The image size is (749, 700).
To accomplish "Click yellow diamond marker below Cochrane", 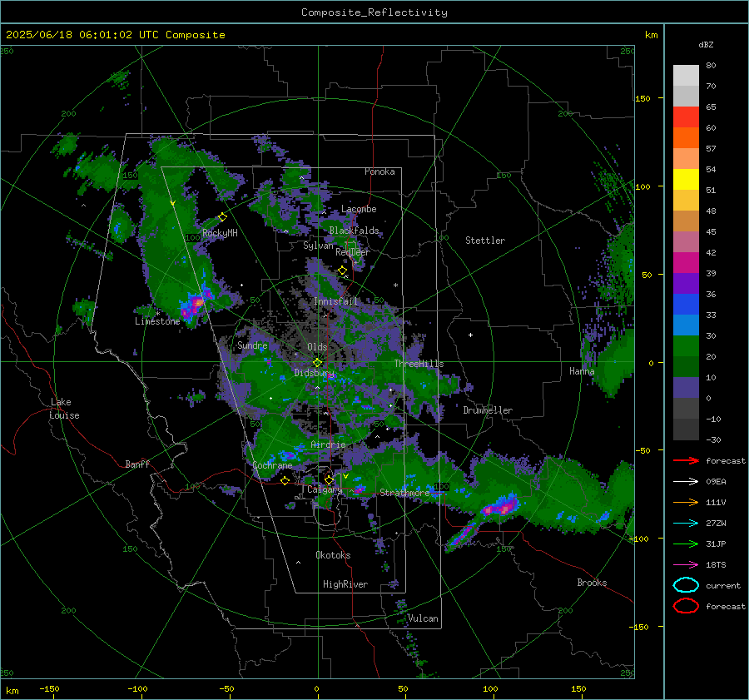I will (x=285, y=480).
